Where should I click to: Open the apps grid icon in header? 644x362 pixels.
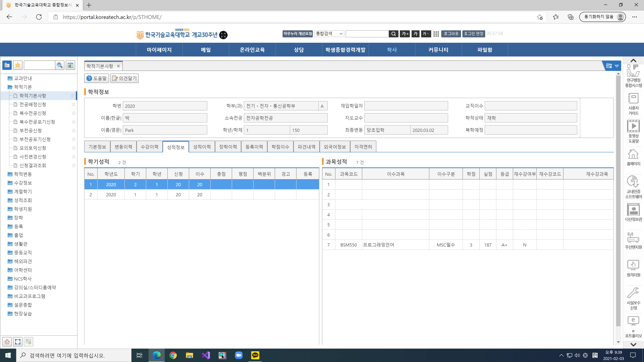(436, 34)
